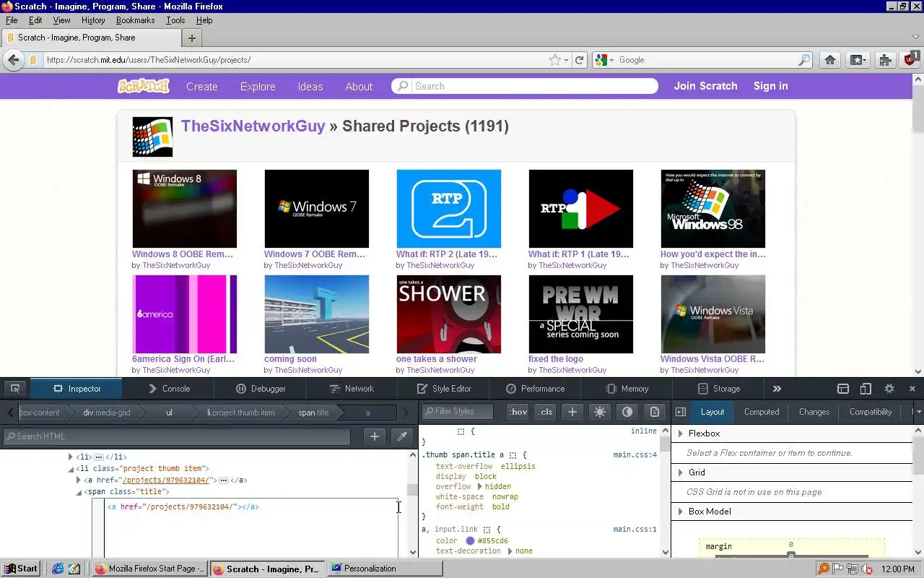924x578 pixels.
Task: Add a new node with the plus button
Action: tap(374, 436)
